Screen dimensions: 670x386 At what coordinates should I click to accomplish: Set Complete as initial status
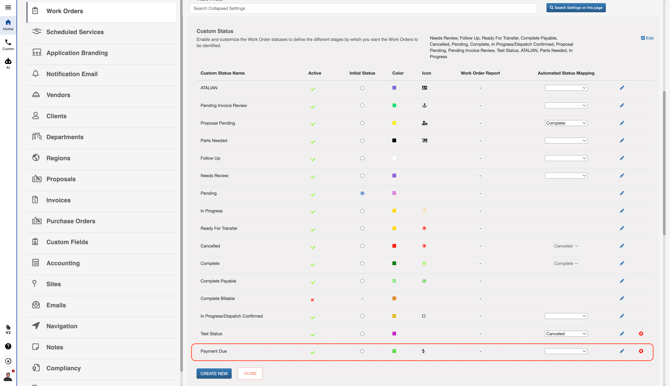click(x=362, y=263)
